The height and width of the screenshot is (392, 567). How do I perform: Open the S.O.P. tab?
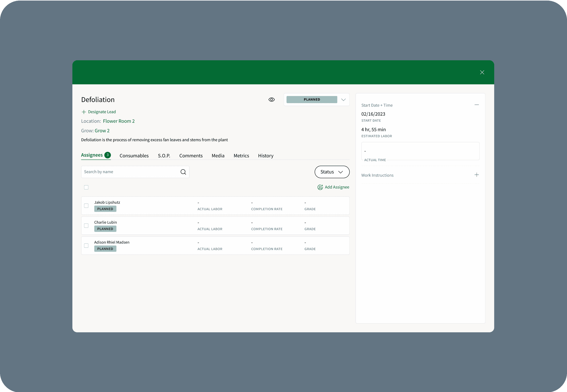(164, 156)
